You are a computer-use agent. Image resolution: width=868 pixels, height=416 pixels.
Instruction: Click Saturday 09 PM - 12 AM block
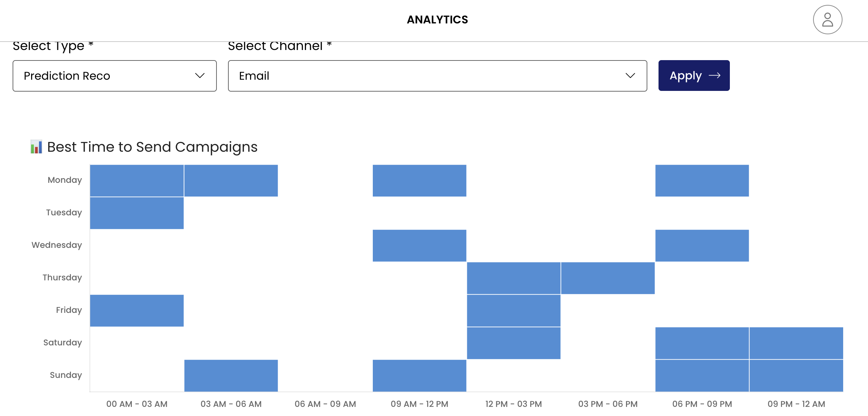coord(796,343)
